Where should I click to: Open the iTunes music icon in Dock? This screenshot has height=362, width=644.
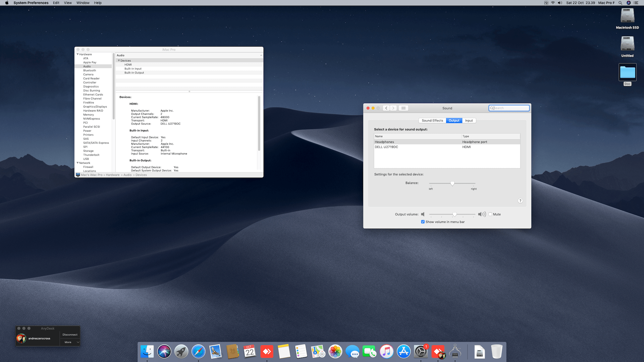(x=386, y=352)
